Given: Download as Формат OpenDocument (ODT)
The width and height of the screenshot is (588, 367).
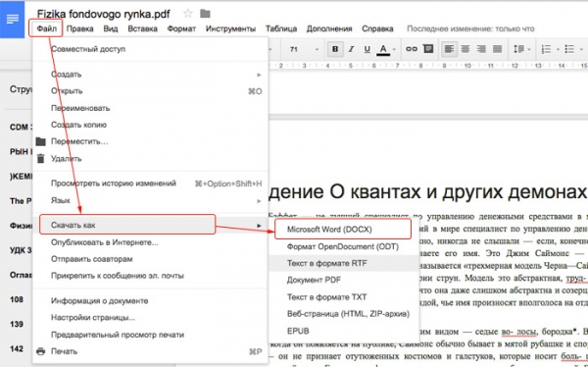Looking at the screenshot, I should tap(344, 247).
